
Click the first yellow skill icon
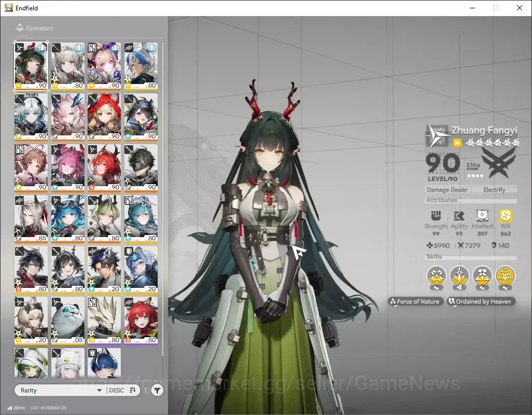(x=436, y=275)
